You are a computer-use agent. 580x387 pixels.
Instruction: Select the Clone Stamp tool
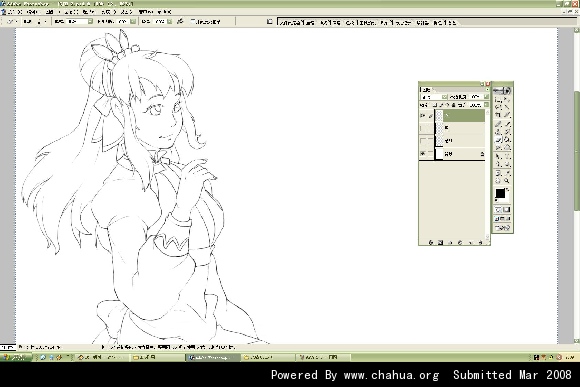point(498,132)
